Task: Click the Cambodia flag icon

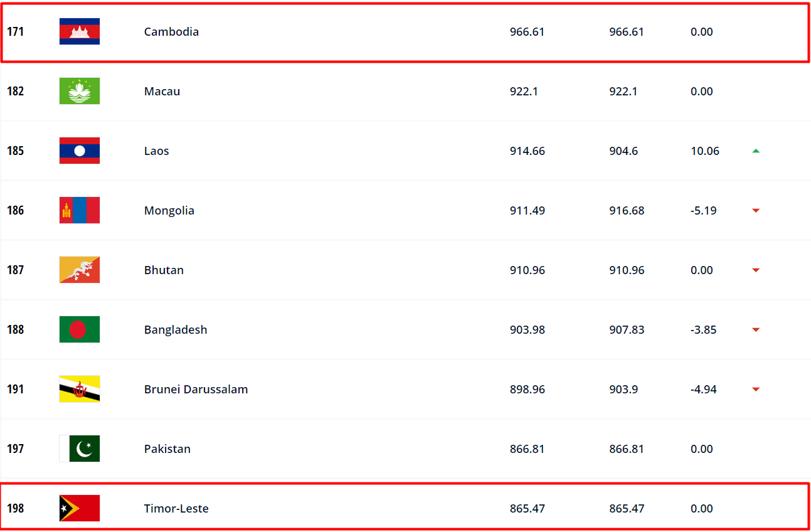Action: 80,31
